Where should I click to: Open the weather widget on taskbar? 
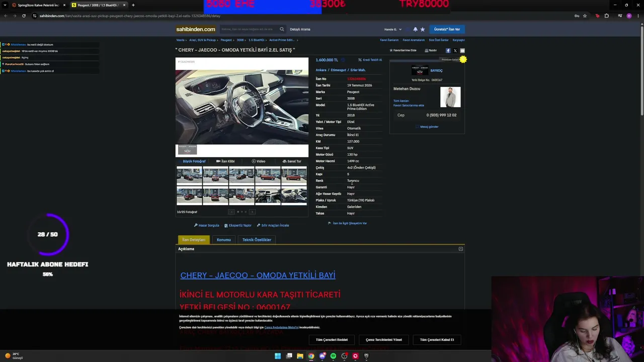coord(13,356)
